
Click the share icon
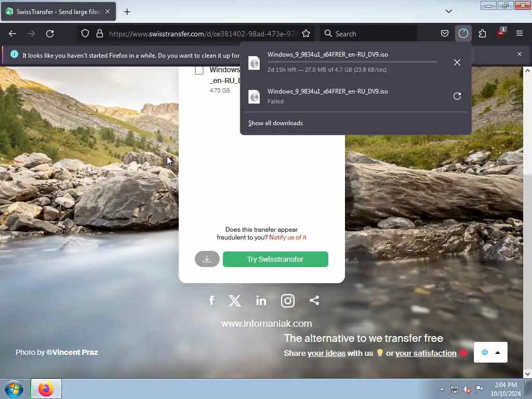(x=314, y=300)
